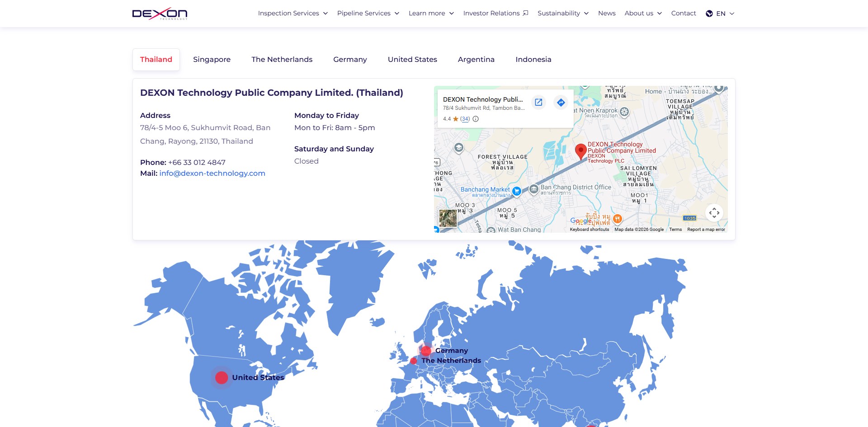Viewport: 868px width, 427px height.
Task: Open Investor Relations page
Action: (x=495, y=13)
